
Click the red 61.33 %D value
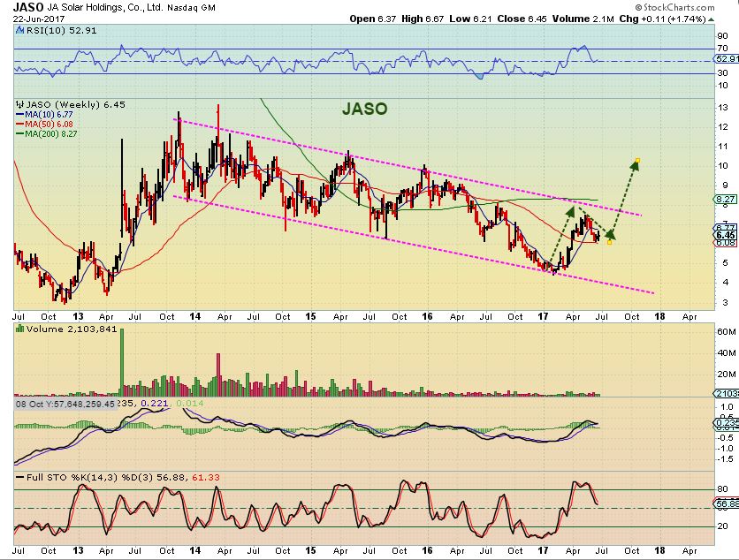pos(206,477)
